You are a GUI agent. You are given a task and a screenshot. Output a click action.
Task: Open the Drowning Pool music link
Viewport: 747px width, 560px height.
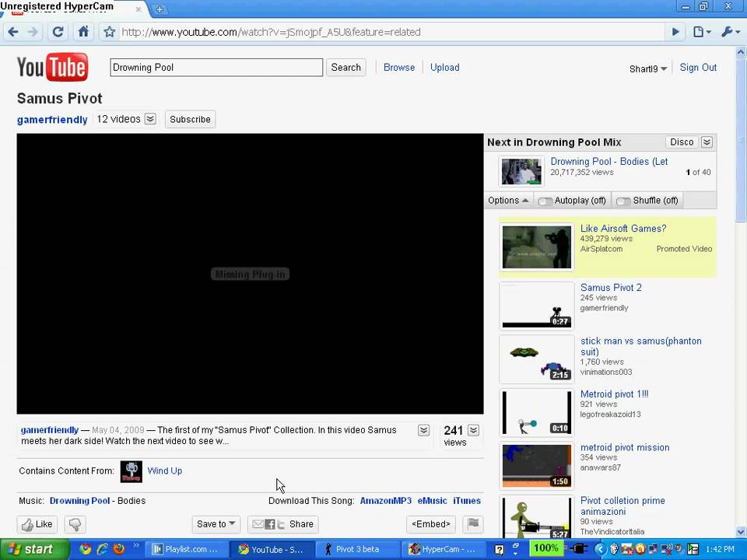(x=79, y=501)
